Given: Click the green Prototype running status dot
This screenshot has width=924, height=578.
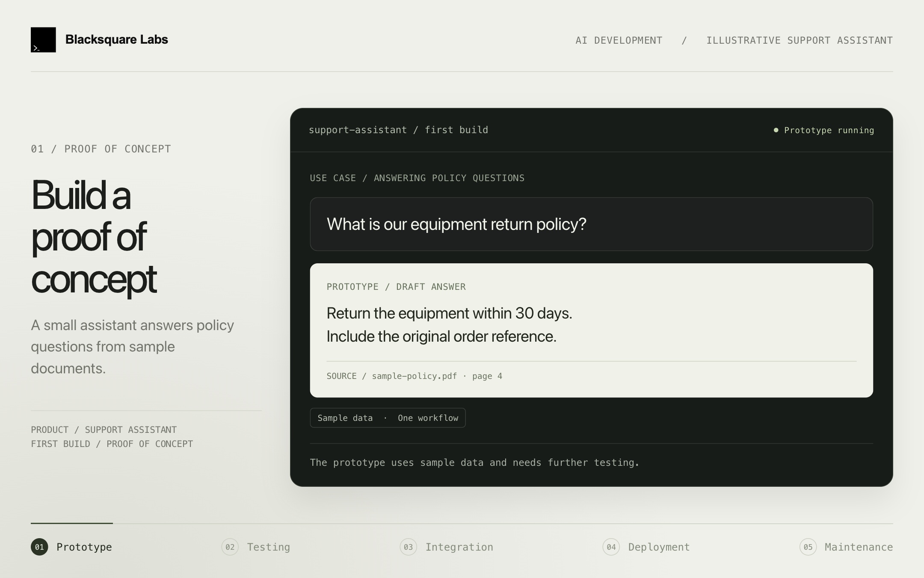Looking at the screenshot, I should pyautogui.click(x=776, y=130).
